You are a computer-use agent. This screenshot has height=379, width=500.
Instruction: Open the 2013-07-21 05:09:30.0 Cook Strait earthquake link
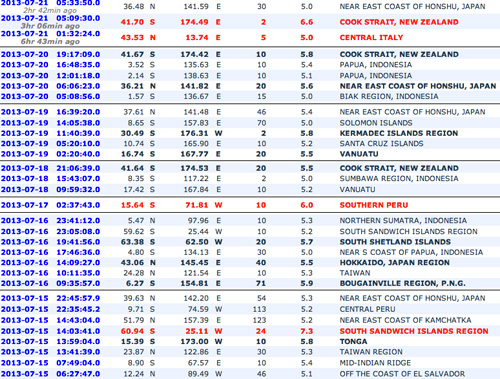[x=50, y=18]
